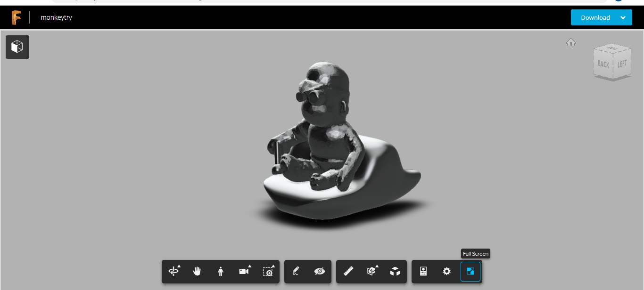Hide selected objects with the eye-slash tool
The height and width of the screenshot is (290, 644).
319,271
